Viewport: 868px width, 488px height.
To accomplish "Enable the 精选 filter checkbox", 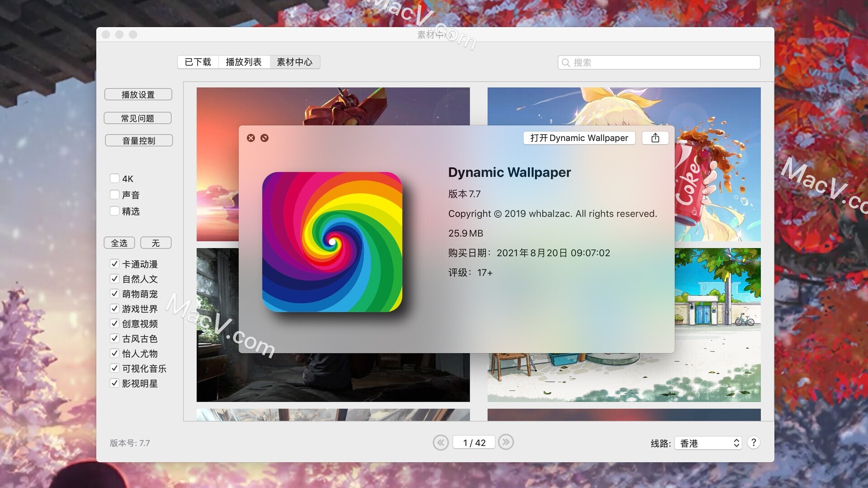I will (114, 211).
